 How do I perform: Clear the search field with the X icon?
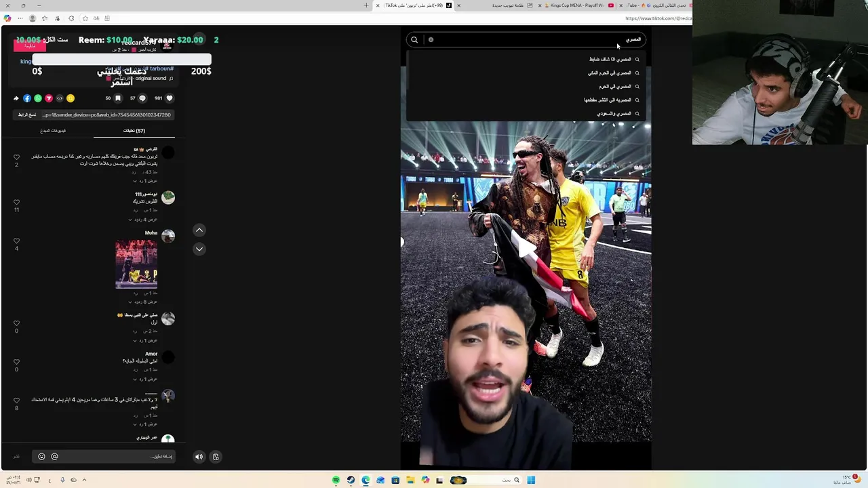[x=431, y=39]
